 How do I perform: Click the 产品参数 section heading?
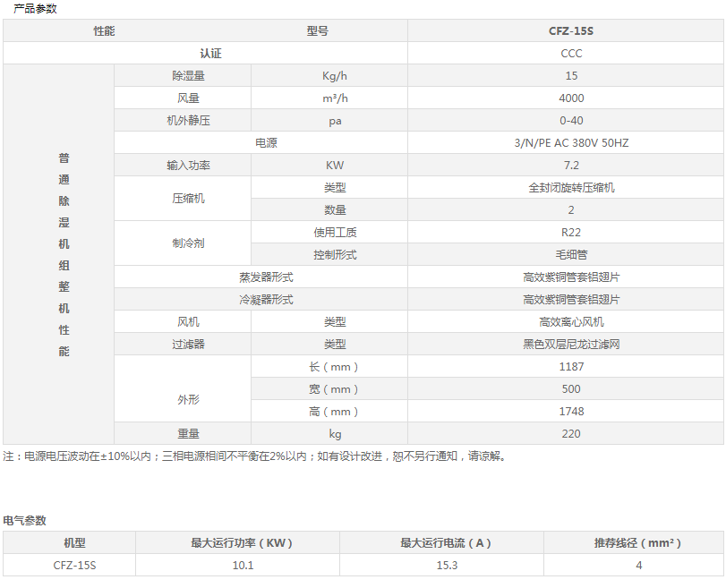point(34,8)
